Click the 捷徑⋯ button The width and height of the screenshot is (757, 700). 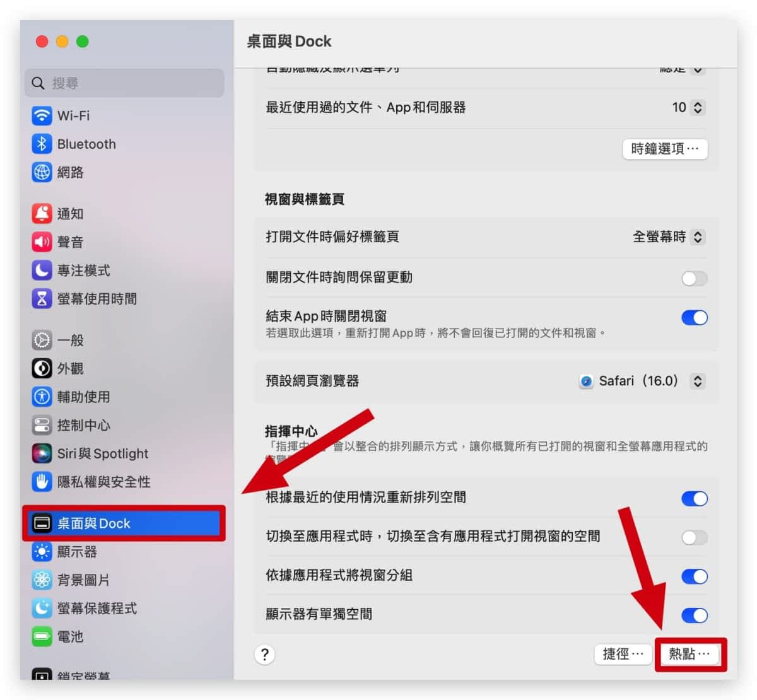tap(623, 654)
